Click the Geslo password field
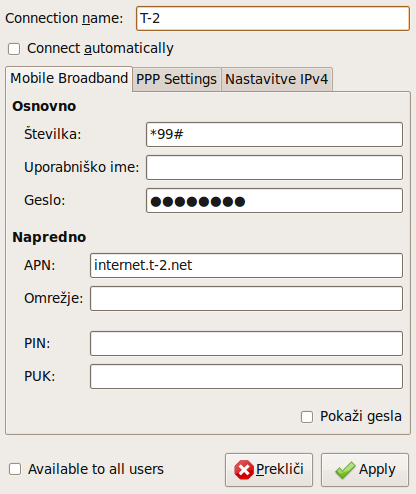 click(274, 200)
